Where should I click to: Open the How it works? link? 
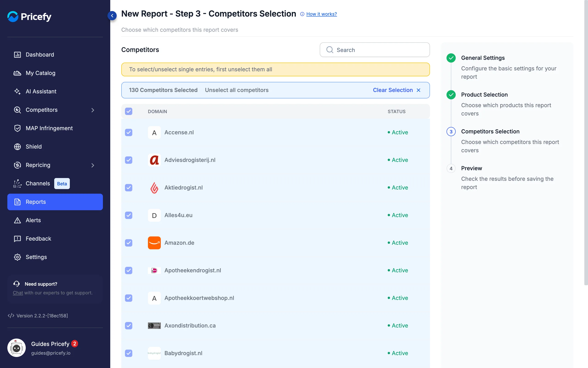pyautogui.click(x=322, y=14)
